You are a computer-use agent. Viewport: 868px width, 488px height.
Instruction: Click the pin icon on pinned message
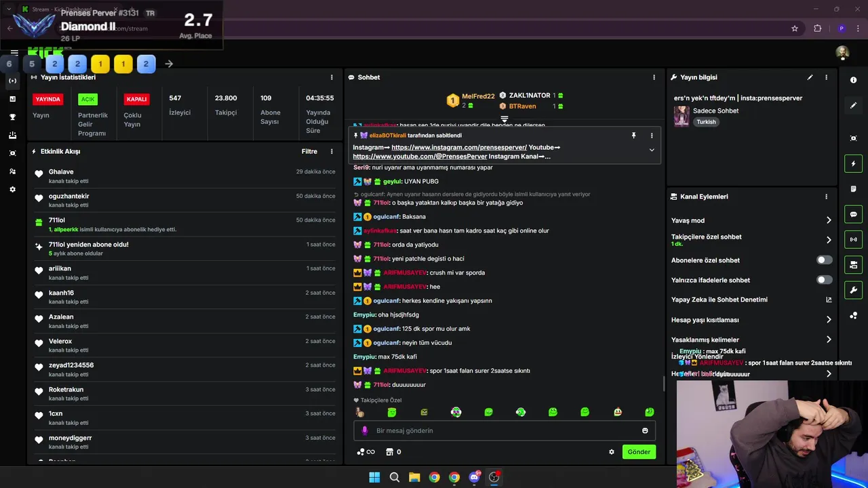click(634, 136)
